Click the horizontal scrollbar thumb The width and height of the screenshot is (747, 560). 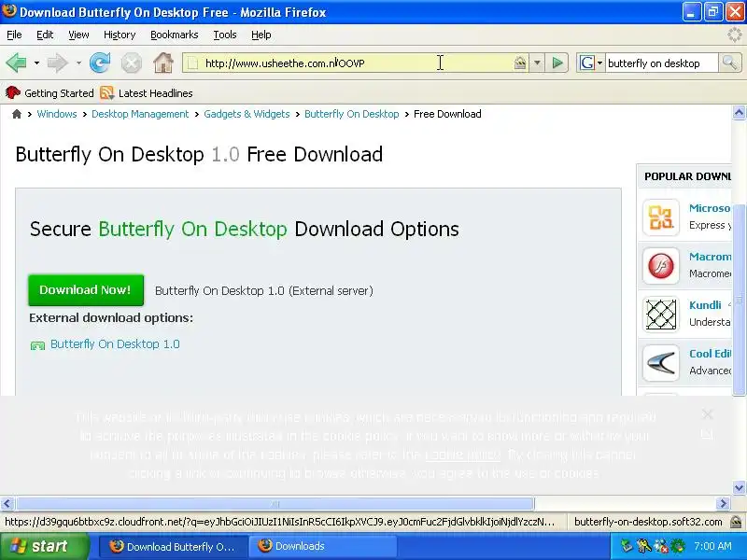(275, 503)
